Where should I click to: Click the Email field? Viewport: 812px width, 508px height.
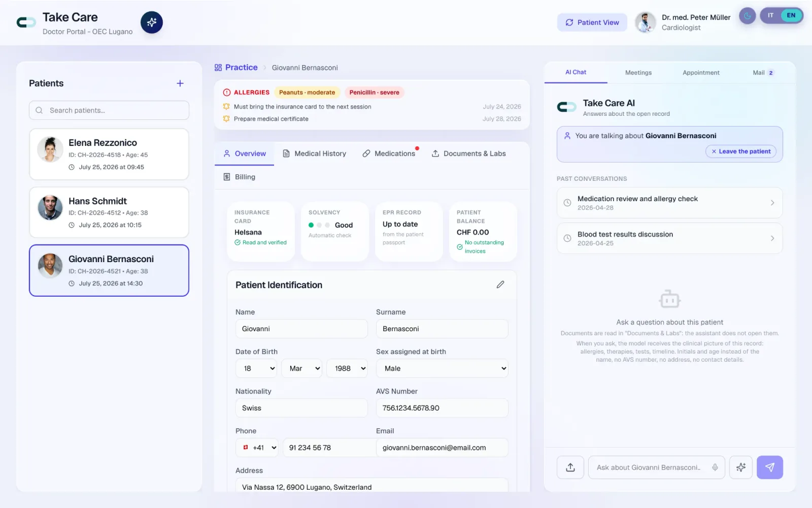pyautogui.click(x=442, y=448)
